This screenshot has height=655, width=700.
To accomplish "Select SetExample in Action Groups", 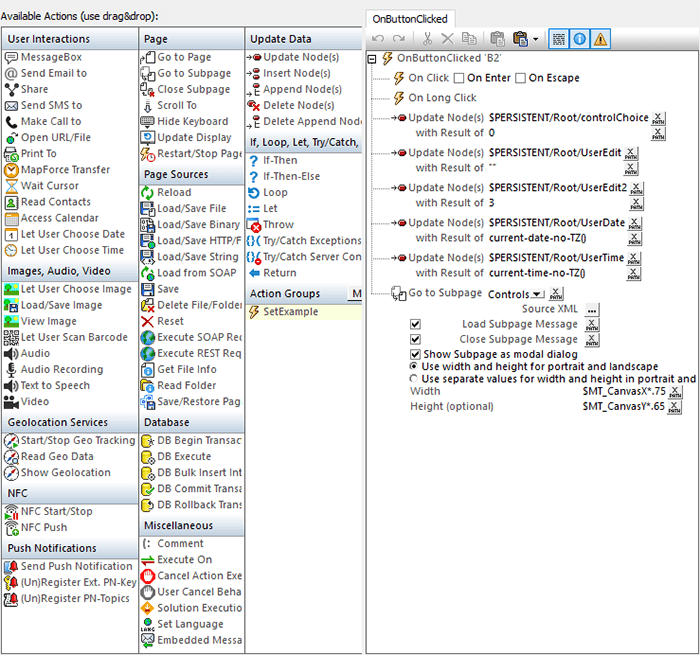I will tap(290, 312).
